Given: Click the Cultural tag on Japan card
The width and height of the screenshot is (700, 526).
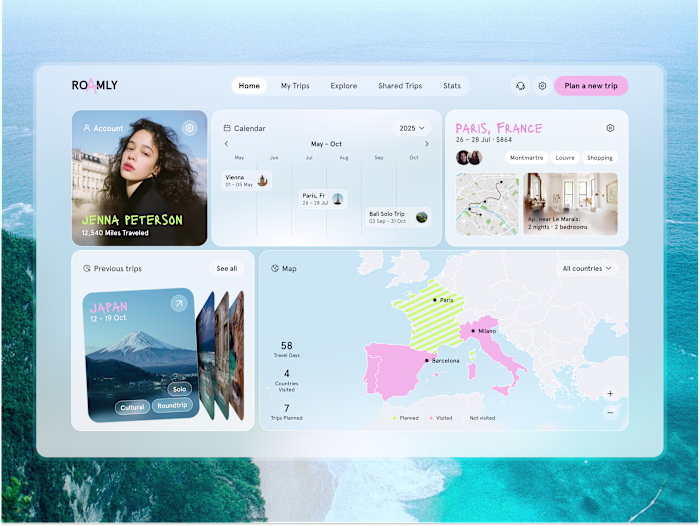Looking at the screenshot, I should click(132, 407).
